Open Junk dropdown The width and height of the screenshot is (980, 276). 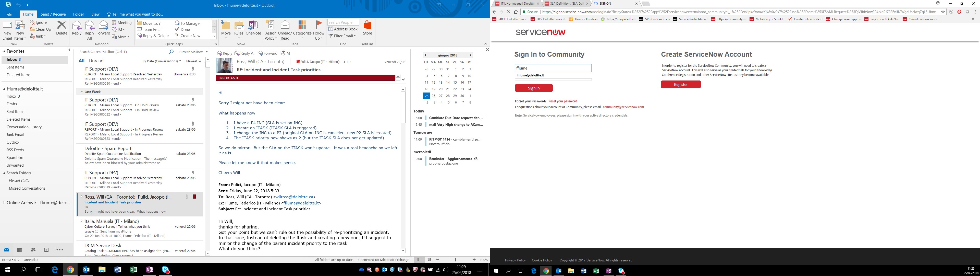[38, 36]
